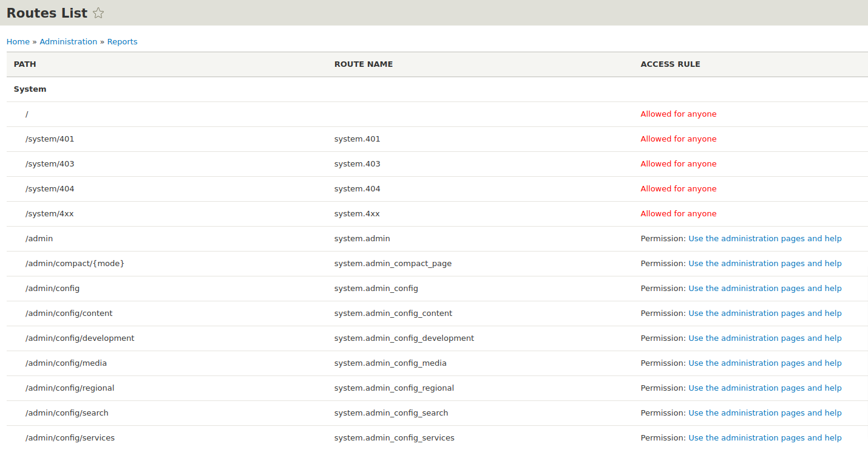Click the /system/404 path cell
This screenshot has width=868, height=449.
pos(50,189)
